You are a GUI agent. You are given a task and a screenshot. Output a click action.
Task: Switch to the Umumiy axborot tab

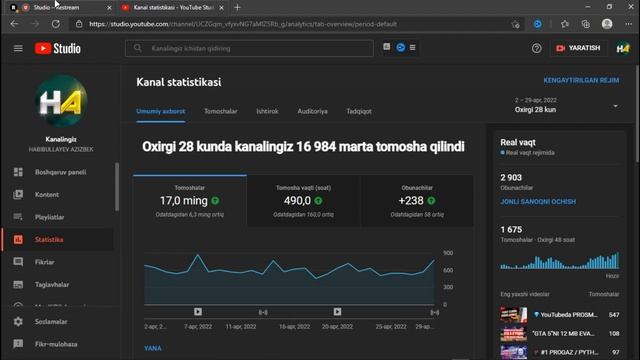160,111
